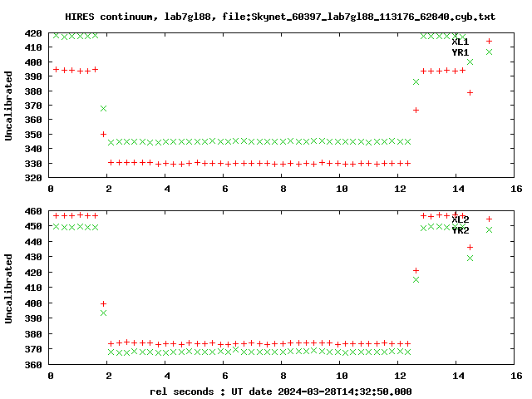Click the YR2 legend label
The width and height of the screenshot is (532, 399).
click(x=460, y=230)
